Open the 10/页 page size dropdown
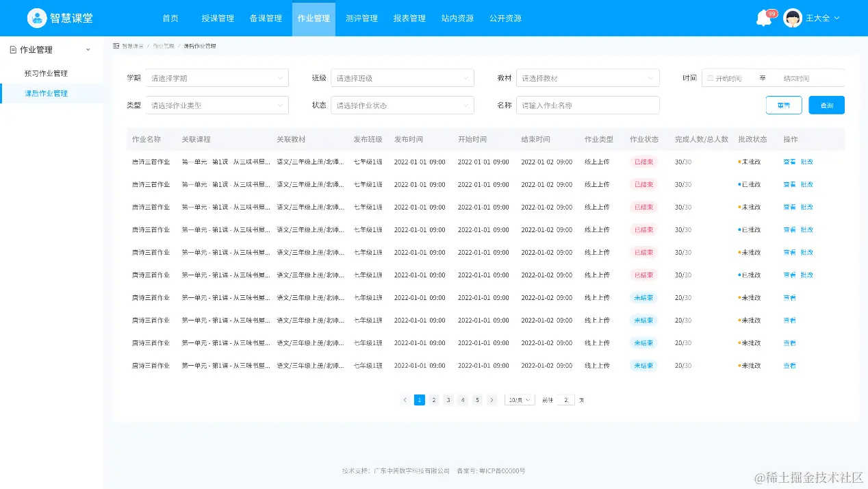Viewport: 868px width, 489px height. pos(520,399)
